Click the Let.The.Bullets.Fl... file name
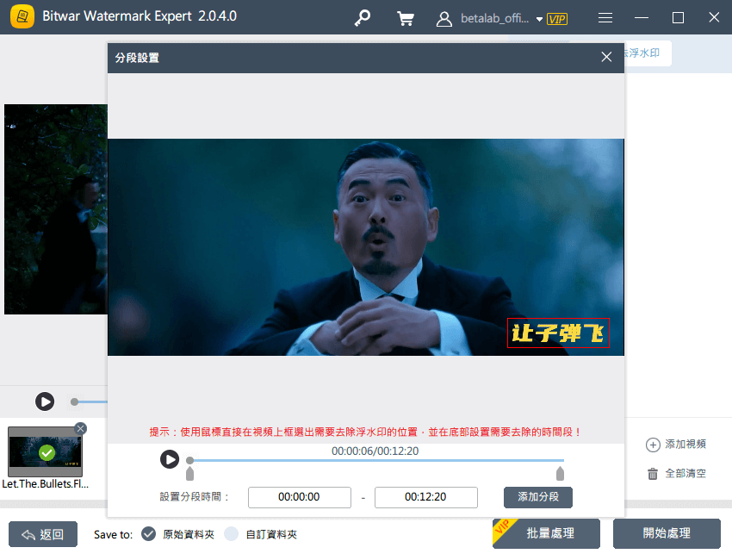 click(45, 484)
